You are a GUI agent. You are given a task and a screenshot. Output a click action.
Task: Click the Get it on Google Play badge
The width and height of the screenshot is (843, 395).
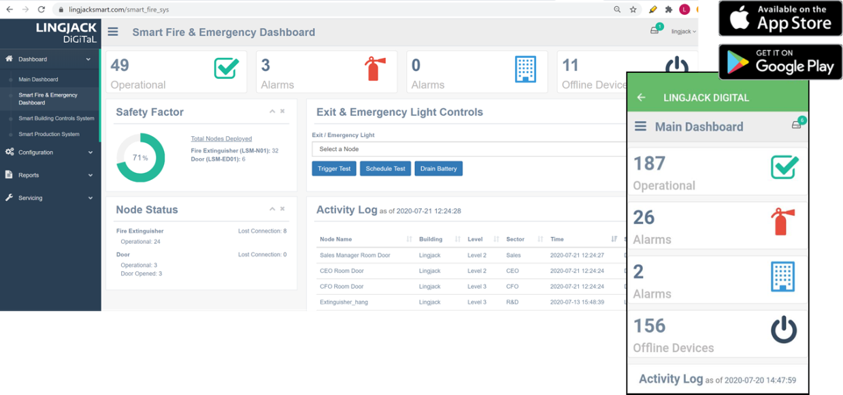[780, 62]
